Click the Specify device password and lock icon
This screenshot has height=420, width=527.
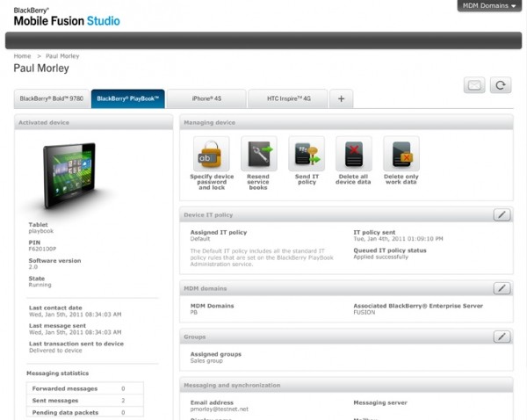[x=211, y=154]
